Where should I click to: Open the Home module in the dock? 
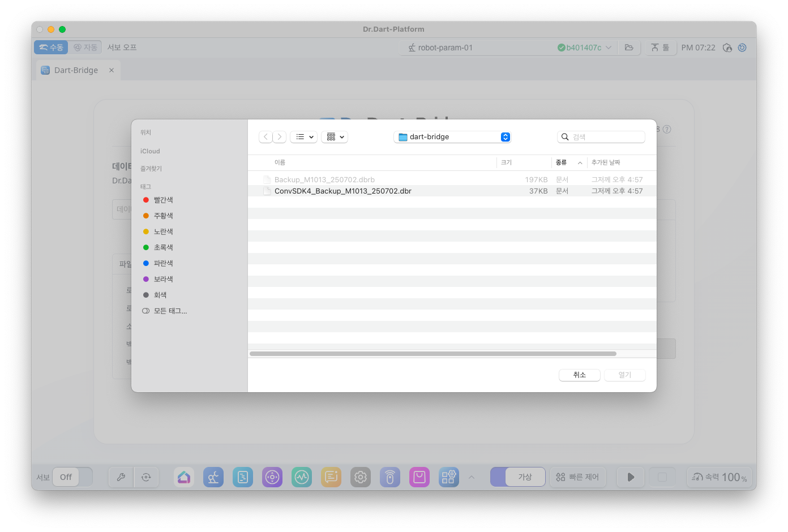184,477
